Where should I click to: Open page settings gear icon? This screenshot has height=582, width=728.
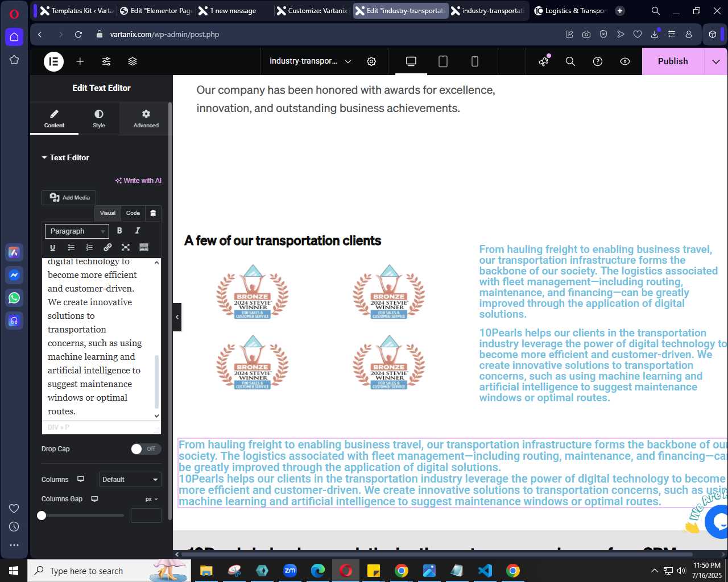click(x=371, y=61)
